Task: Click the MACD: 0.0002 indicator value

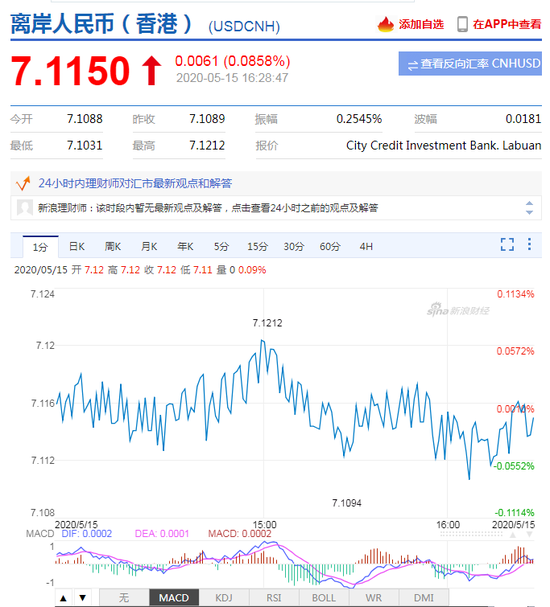Action: pyautogui.click(x=240, y=533)
